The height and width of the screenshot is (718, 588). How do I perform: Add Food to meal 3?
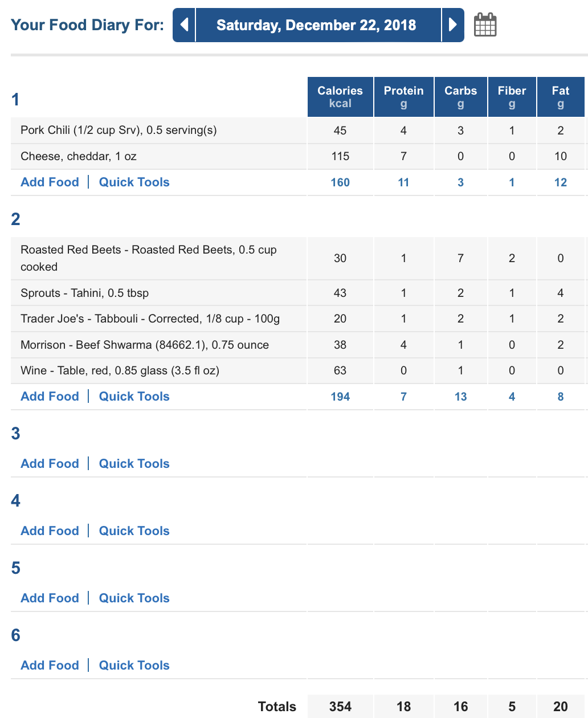pos(50,464)
